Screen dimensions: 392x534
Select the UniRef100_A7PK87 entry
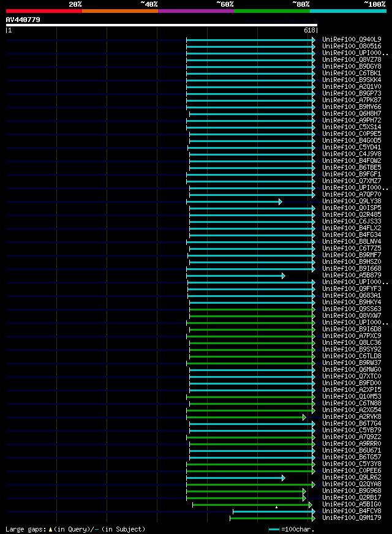pyautogui.click(x=352, y=100)
